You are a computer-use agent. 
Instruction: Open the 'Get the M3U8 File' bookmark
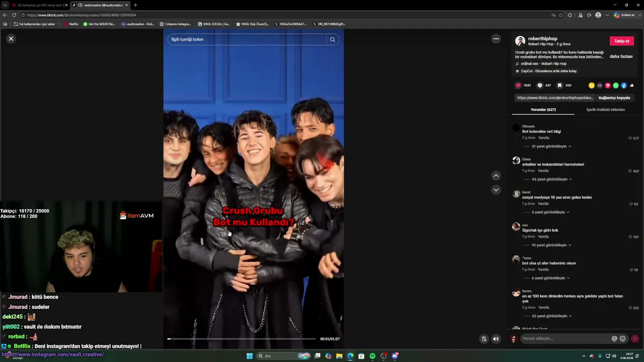point(99,24)
